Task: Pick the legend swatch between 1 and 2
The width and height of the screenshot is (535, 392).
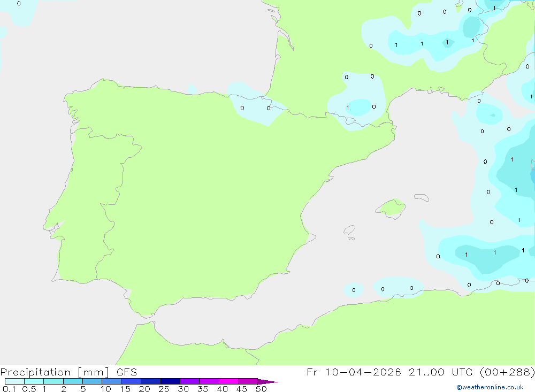Action: tap(53, 381)
